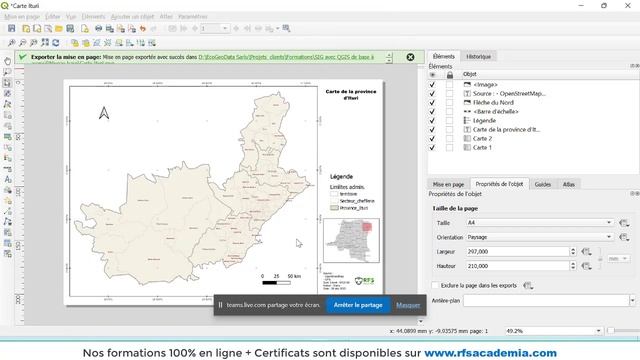Select the Add legend tool

tap(7, 158)
